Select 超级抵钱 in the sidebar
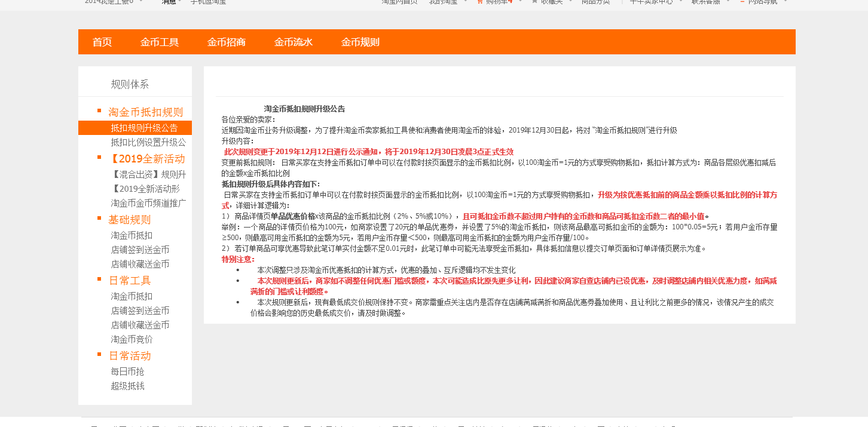 127,386
